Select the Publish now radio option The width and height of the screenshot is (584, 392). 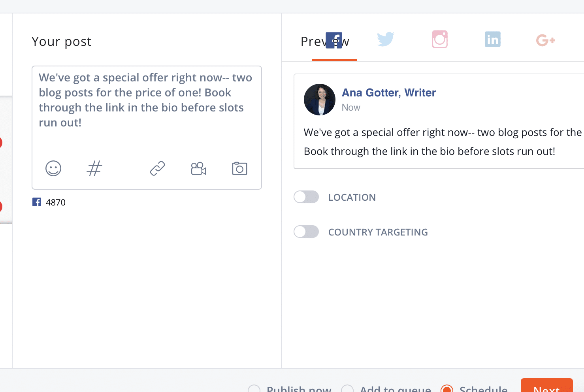click(x=254, y=389)
